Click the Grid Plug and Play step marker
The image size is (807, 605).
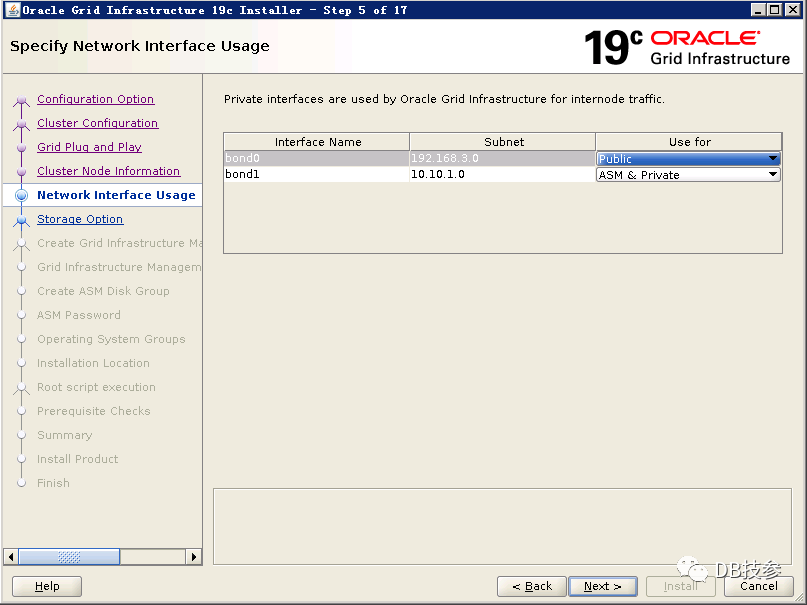point(21,148)
